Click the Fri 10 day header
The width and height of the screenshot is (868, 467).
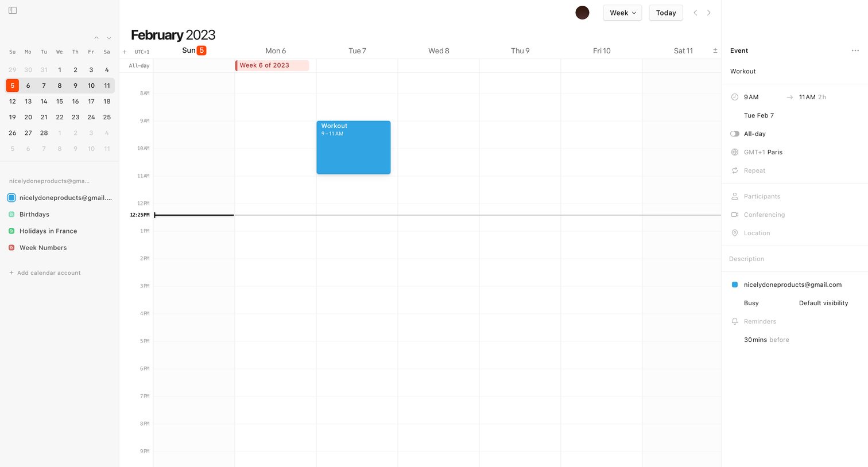click(x=602, y=50)
